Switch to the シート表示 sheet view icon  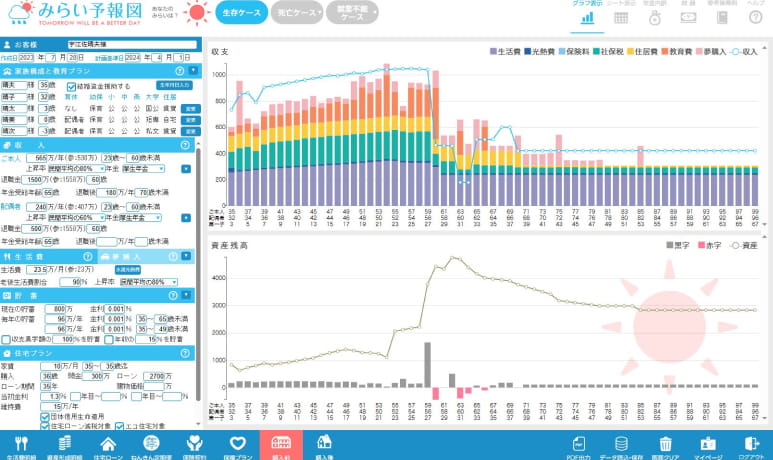click(x=621, y=14)
